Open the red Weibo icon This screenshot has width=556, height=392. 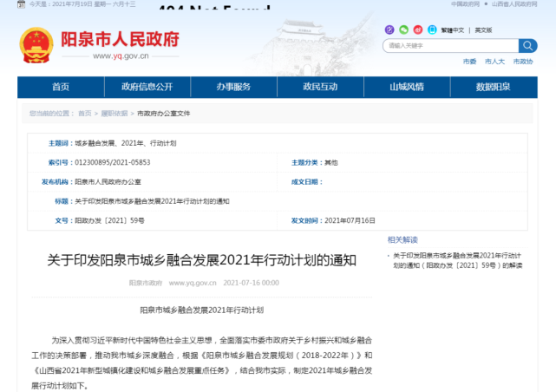[418, 29]
